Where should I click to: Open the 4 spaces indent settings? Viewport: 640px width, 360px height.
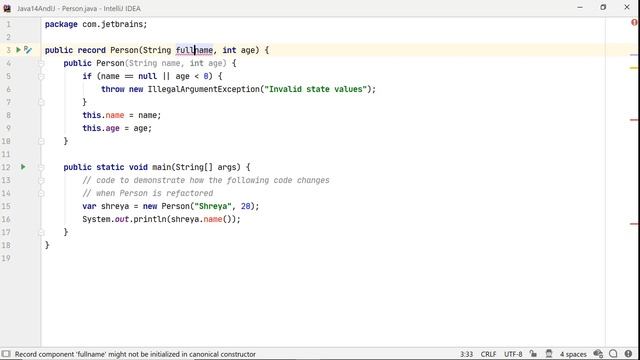[573, 354]
